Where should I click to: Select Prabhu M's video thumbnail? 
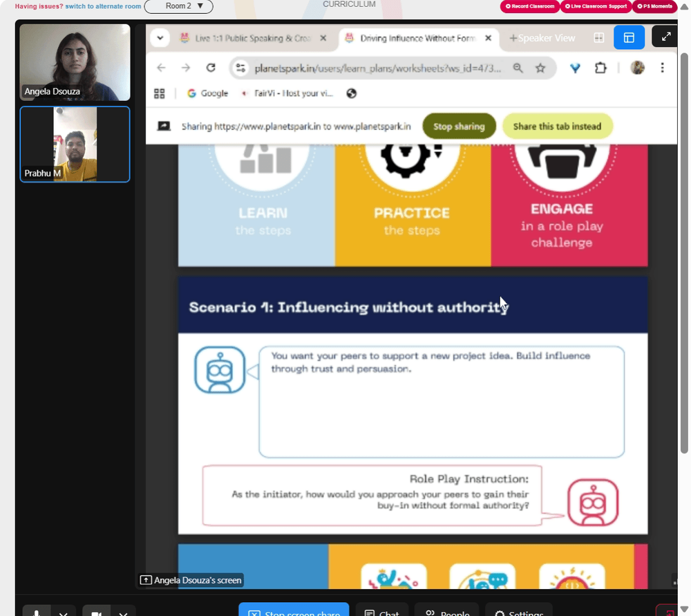point(75,144)
